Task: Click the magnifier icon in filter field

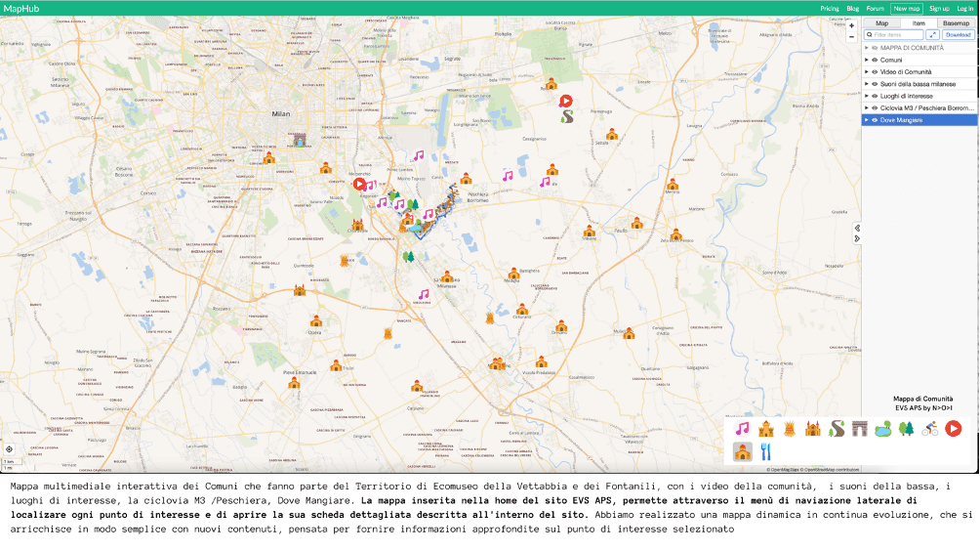Action: point(870,35)
